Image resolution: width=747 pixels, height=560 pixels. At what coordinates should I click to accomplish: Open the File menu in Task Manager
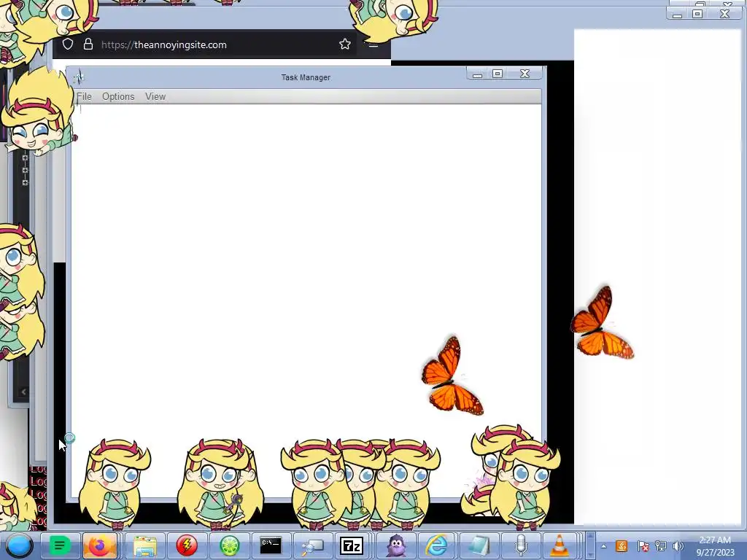pos(85,97)
